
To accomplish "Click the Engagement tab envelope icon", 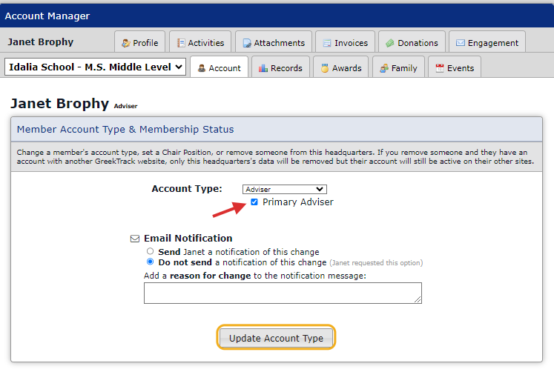I will tap(461, 43).
